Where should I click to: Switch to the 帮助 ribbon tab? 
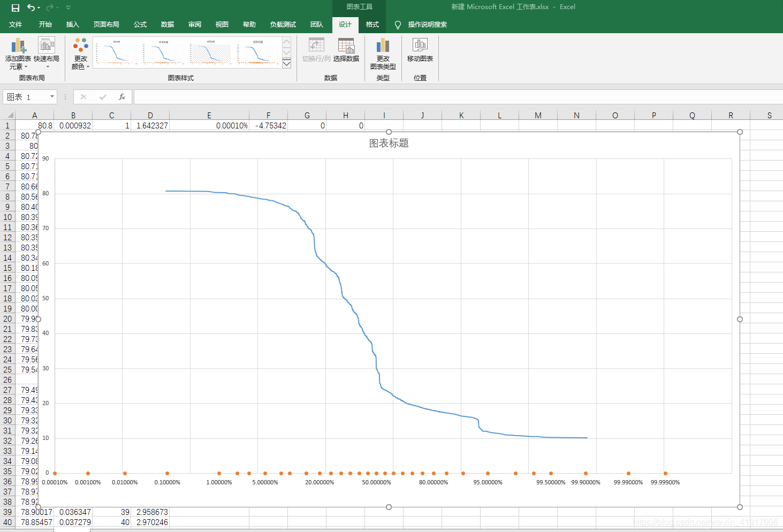(x=249, y=25)
